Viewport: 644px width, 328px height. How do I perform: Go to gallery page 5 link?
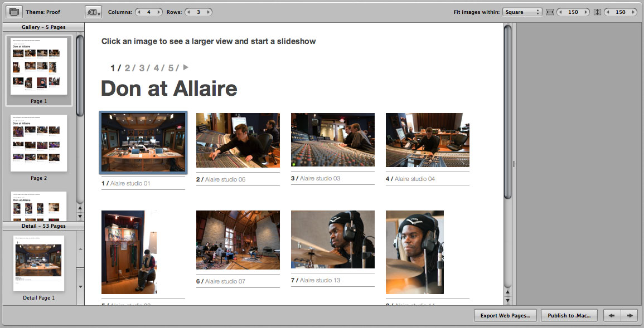pos(171,67)
